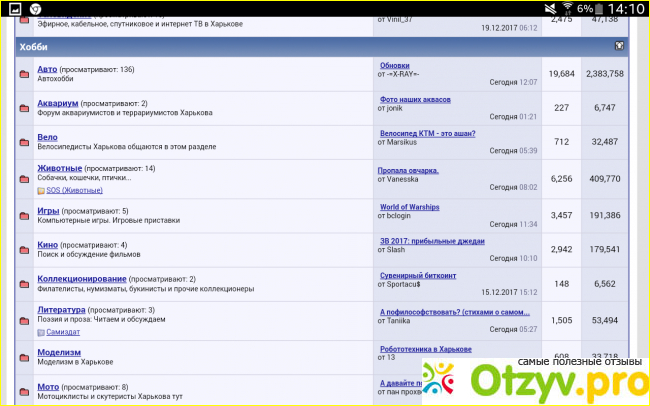Image resolution: width=650 pixels, height=406 pixels.
Task: Open the Авто forum section
Action: point(47,69)
